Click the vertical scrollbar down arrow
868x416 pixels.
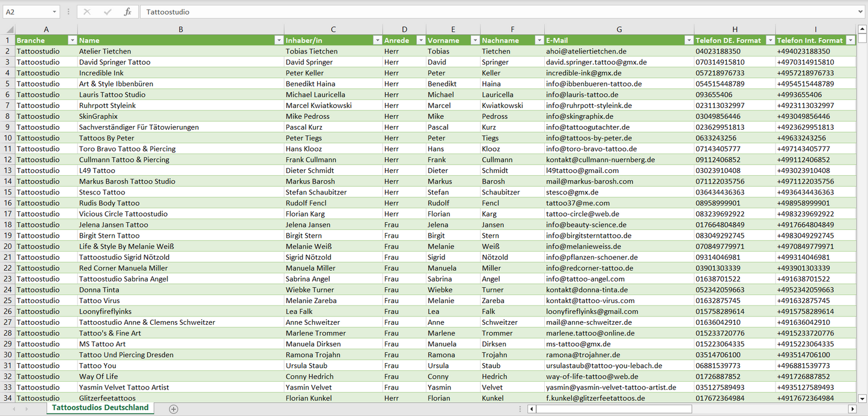coord(862,398)
